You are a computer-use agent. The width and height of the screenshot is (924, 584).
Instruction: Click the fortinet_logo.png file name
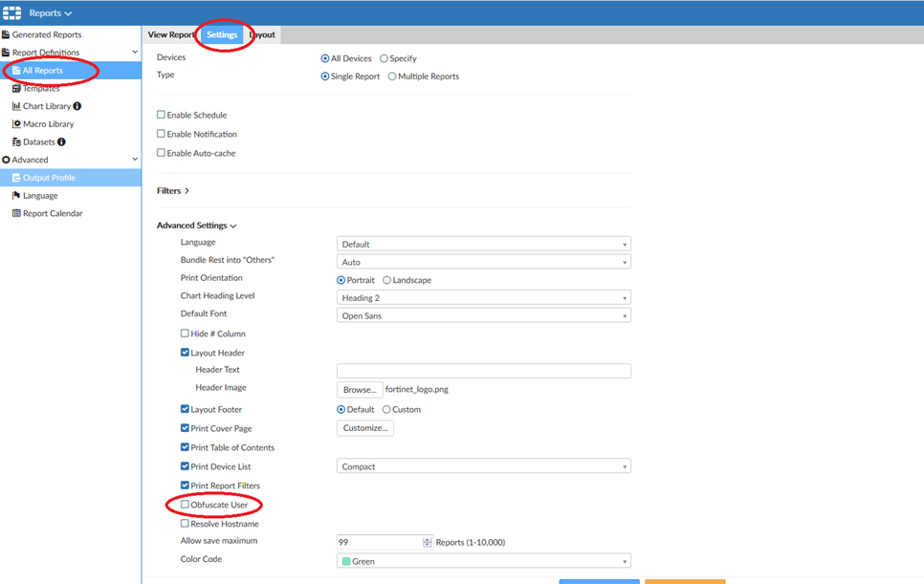pyautogui.click(x=417, y=389)
